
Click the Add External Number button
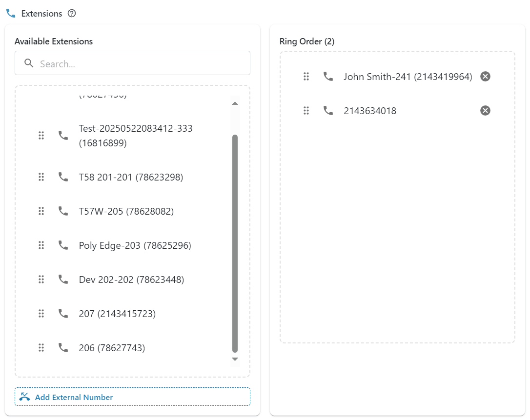click(x=132, y=397)
